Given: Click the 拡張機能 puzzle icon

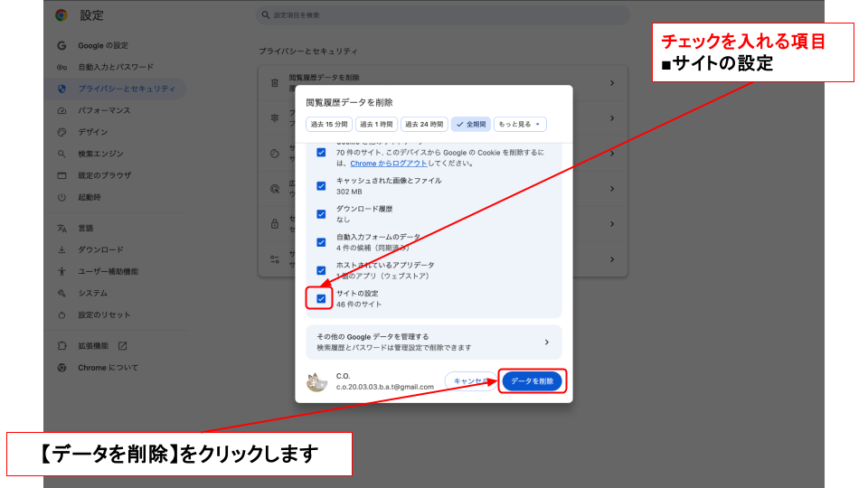Looking at the screenshot, I should 61,345.
